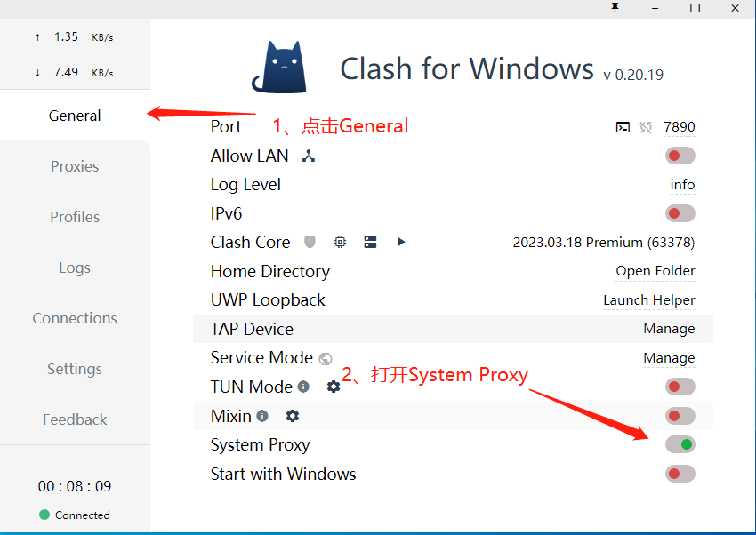Click Launch Helper for UWP Loopback
The image size is (756, 535).
click(649, 300)
